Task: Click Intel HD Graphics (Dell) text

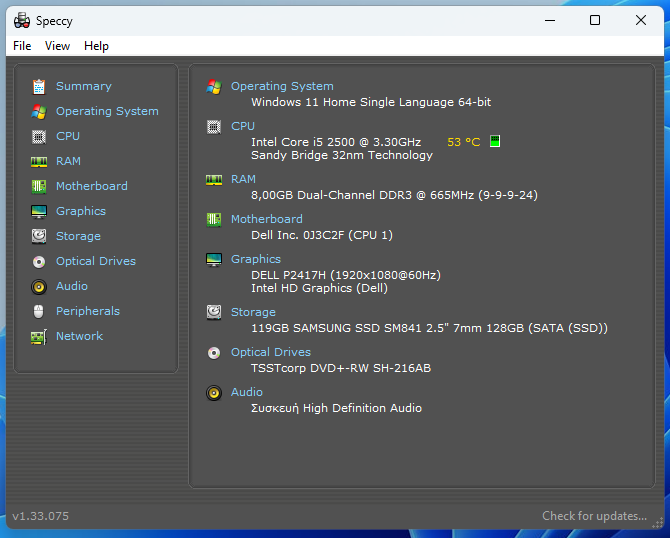Action: [319, 288]
